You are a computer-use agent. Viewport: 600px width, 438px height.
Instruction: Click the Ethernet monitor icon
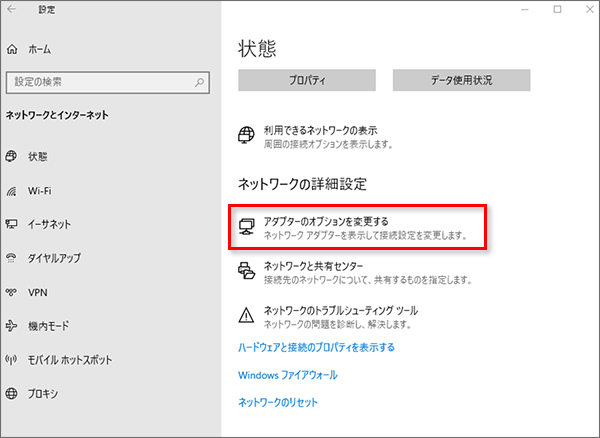[x=12, y=224]
